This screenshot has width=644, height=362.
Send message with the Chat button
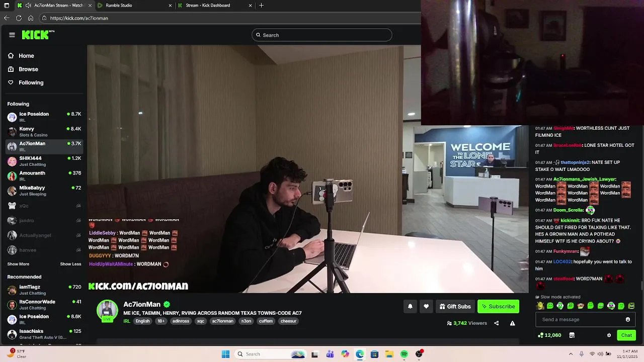tap(626, 335)
